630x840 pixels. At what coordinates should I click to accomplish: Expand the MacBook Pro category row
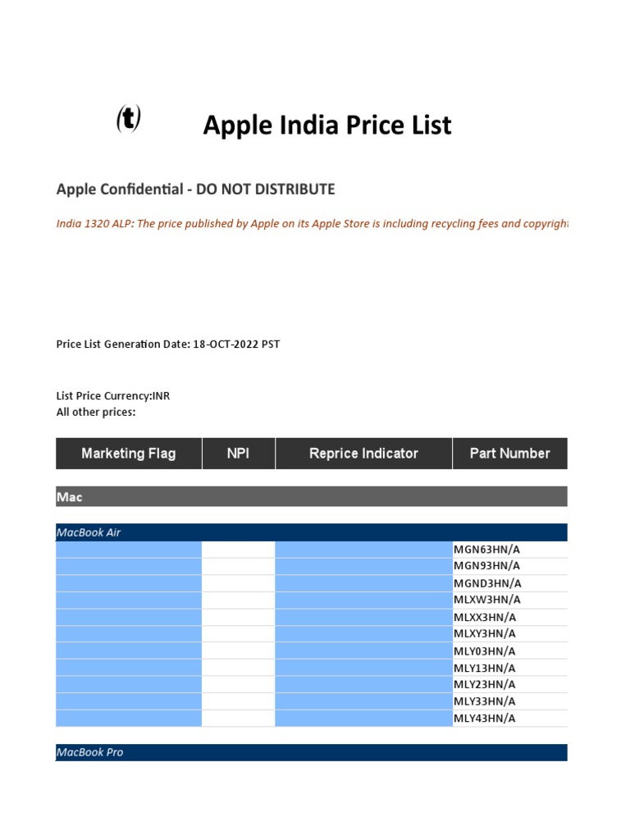(x=312, y=752)
